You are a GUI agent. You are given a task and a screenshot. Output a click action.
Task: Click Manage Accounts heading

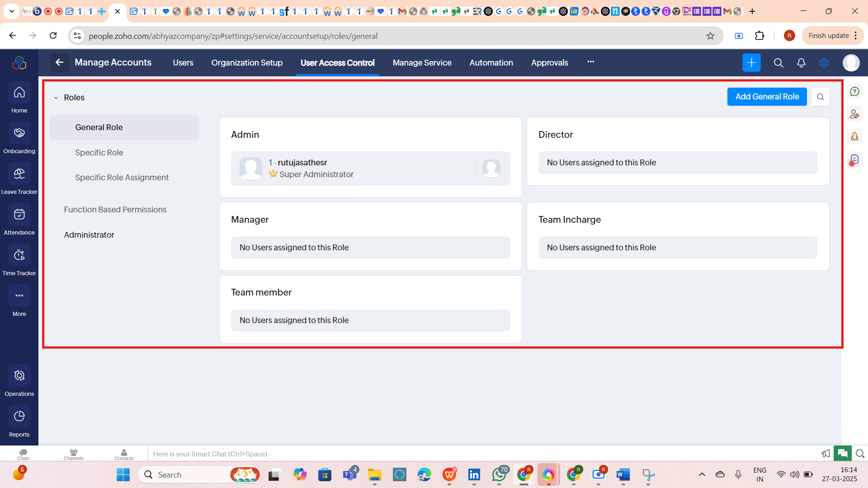[113, 62]
